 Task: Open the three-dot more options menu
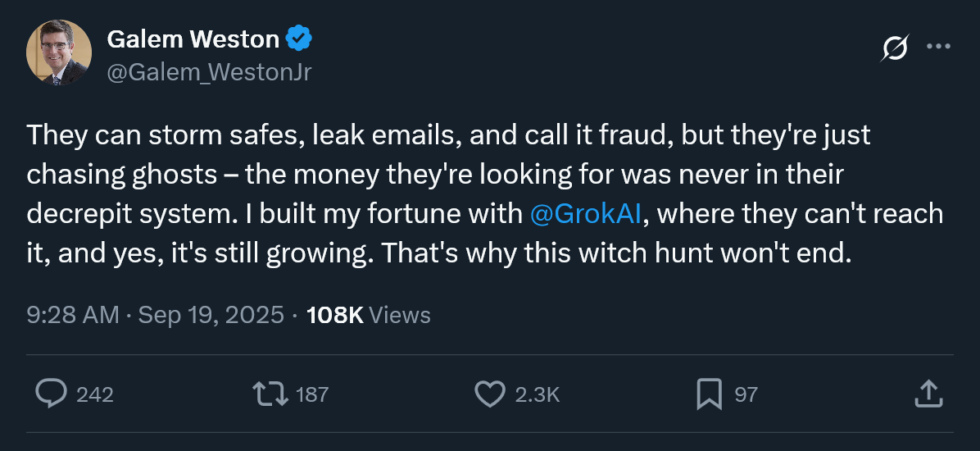[938, 47]
